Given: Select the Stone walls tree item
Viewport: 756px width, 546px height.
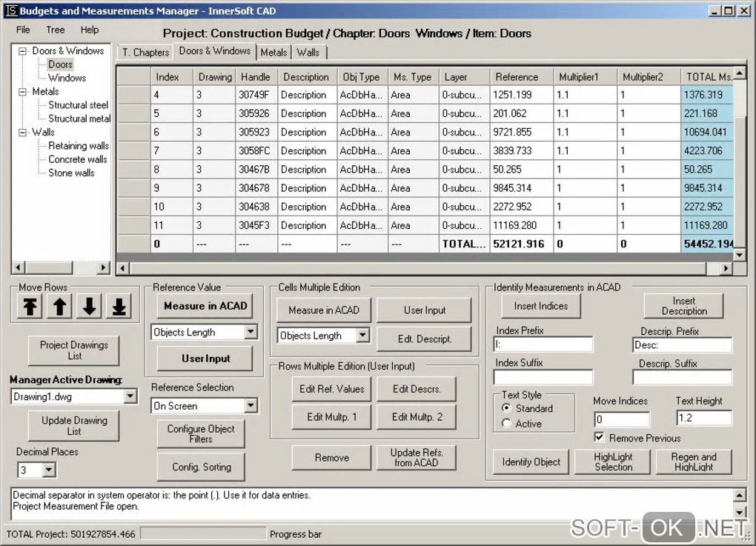Looking at the screenshot, I should (71, 173).
